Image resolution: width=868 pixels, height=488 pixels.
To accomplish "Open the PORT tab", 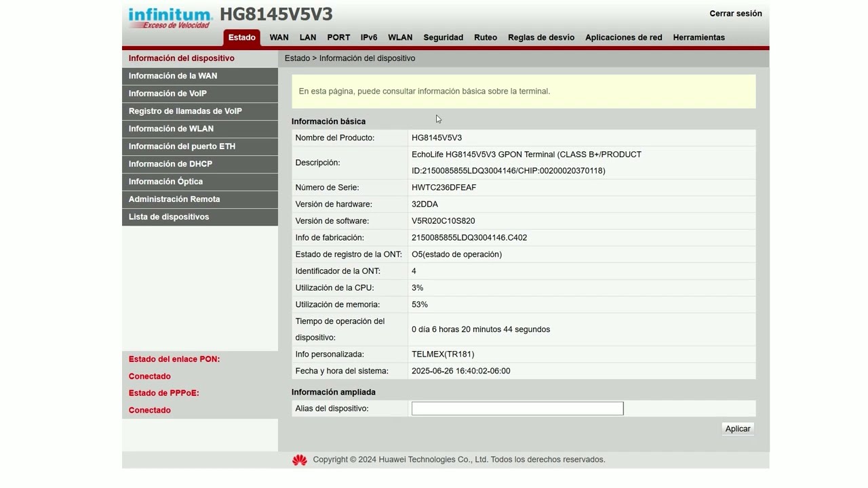I will 338,37.
